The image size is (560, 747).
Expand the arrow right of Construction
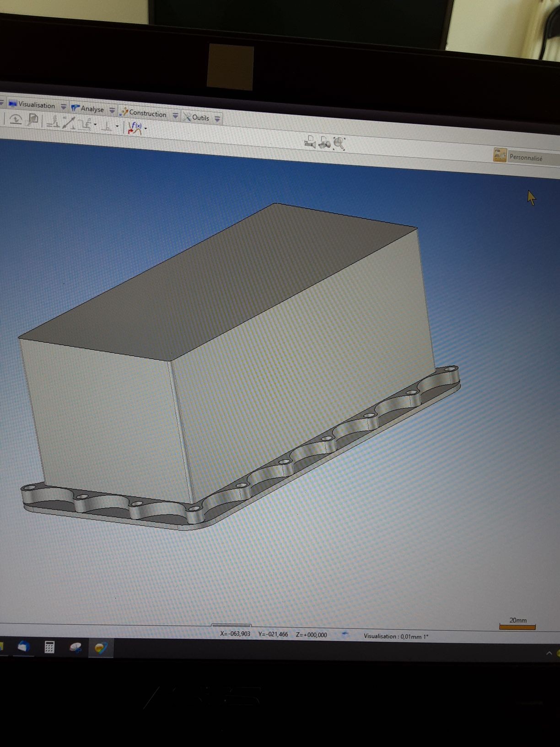[x=175, y=116]
